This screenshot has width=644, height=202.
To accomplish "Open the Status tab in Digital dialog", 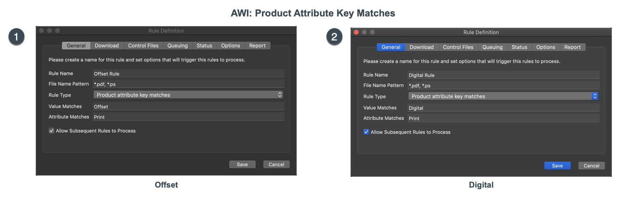I will [520, 47].
